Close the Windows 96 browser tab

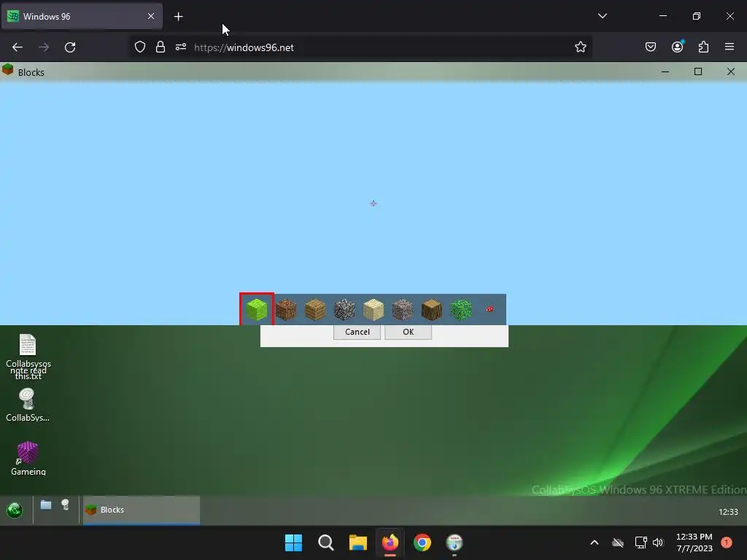151,16
